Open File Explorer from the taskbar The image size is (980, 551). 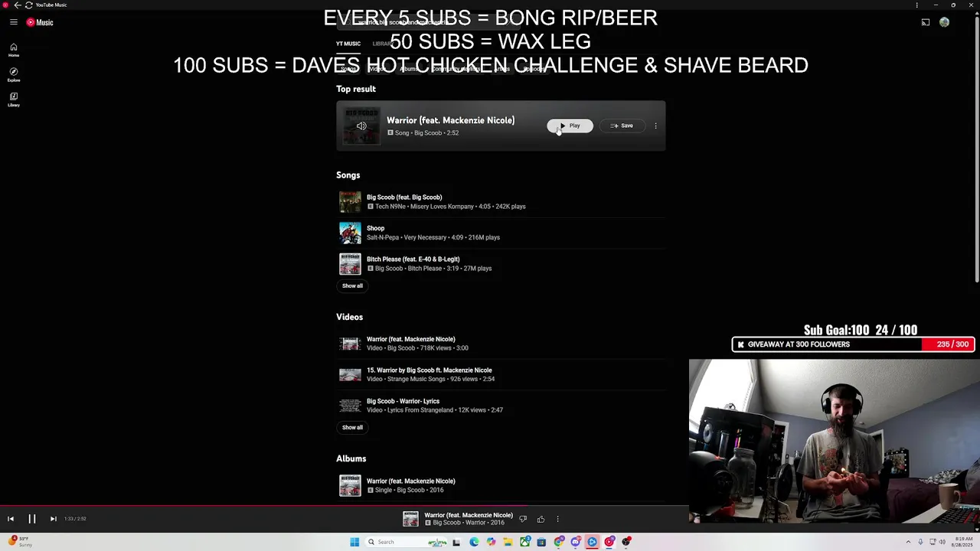[x=508, y=542]
